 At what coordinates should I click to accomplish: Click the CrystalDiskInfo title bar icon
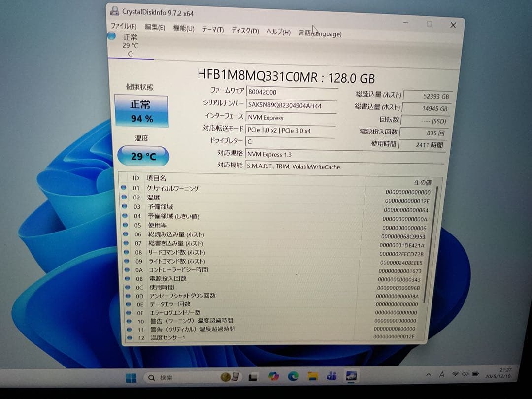115,11
